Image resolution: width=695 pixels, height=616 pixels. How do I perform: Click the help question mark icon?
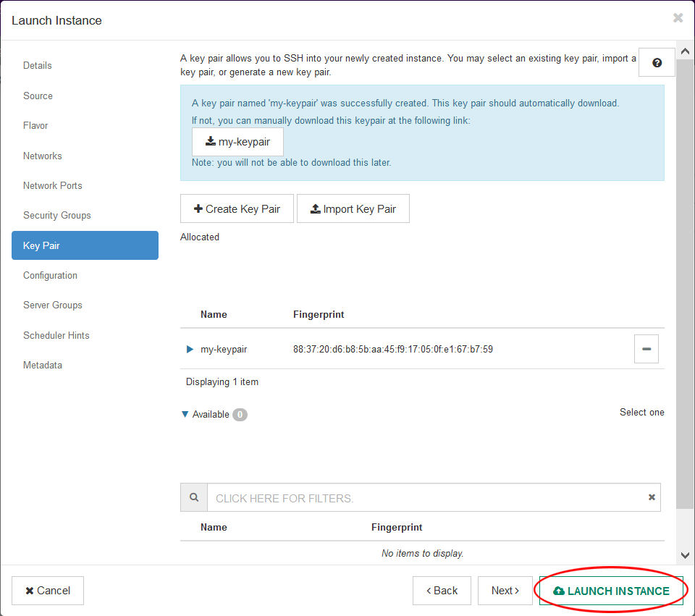pos(657,63)
